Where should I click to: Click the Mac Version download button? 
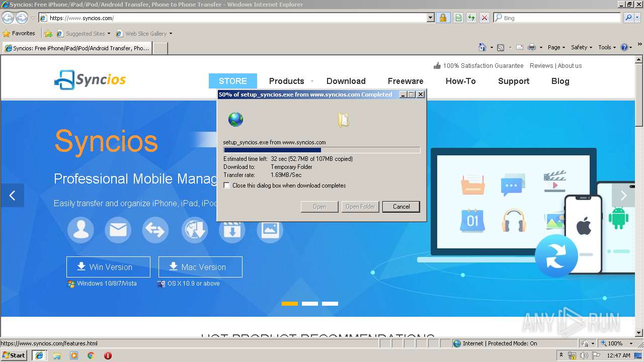(x=200, y=267)
